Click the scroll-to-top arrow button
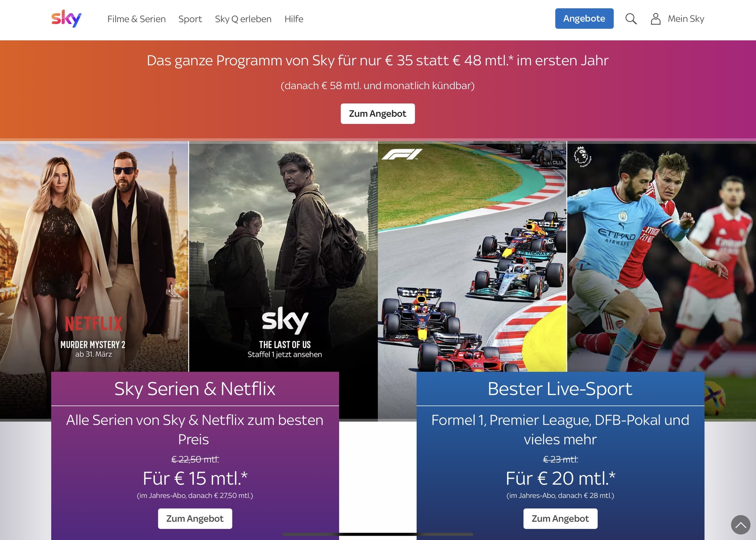 741,525
